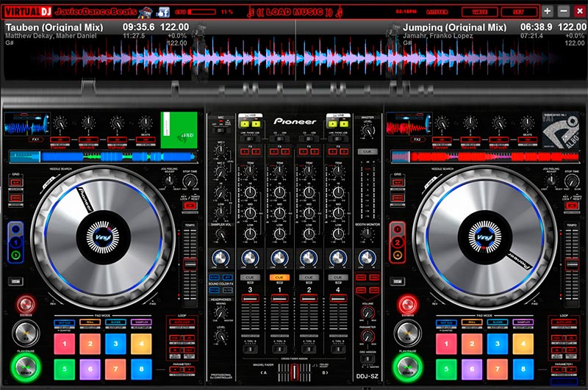
Task: Trigger right deck pad 1
Action: click(x=446, y=344)
